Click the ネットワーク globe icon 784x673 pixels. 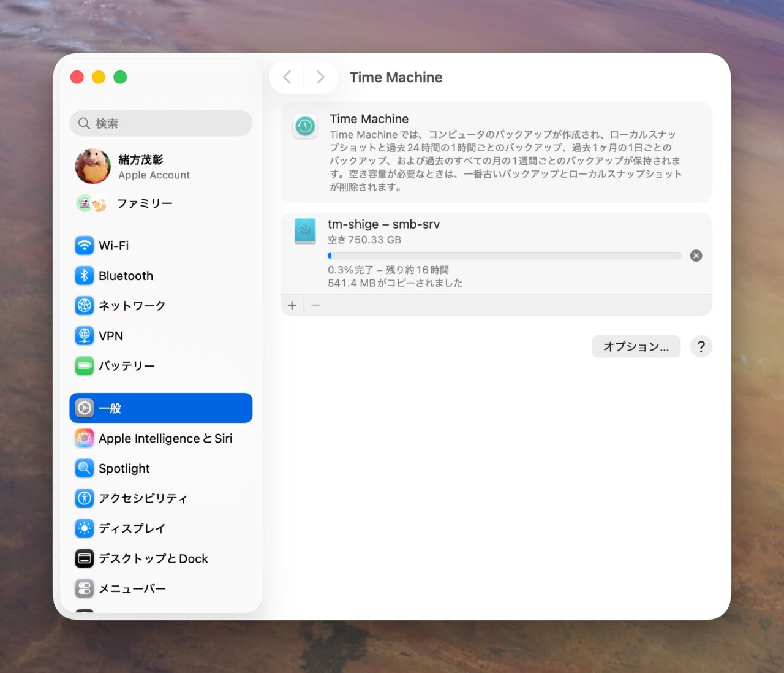pyautogui.click(x=85, y=306)
